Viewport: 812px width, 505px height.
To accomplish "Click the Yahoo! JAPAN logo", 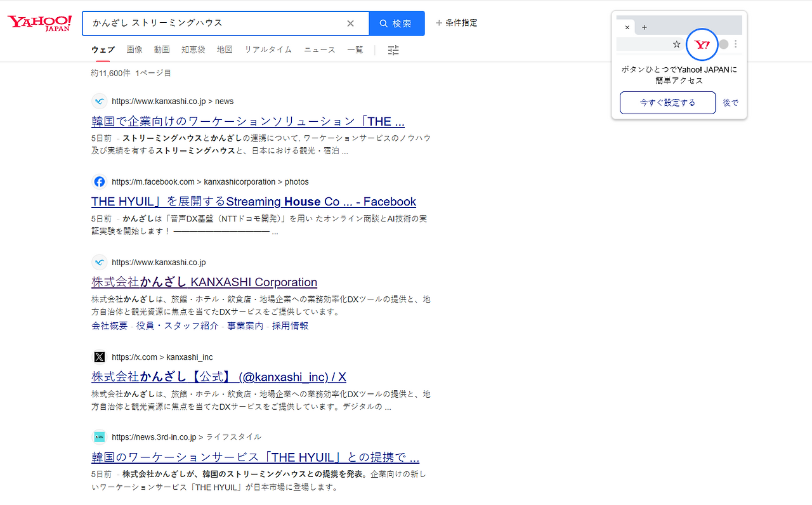I will tap(40, 23).
